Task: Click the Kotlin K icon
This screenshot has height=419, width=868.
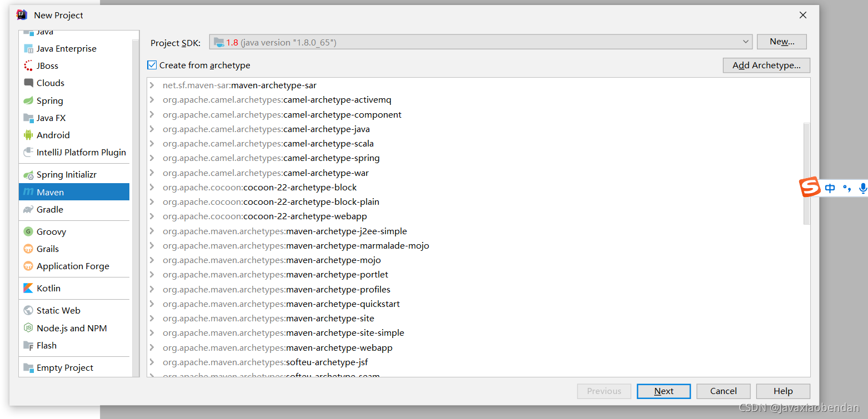Action: [x=28, y=289]
